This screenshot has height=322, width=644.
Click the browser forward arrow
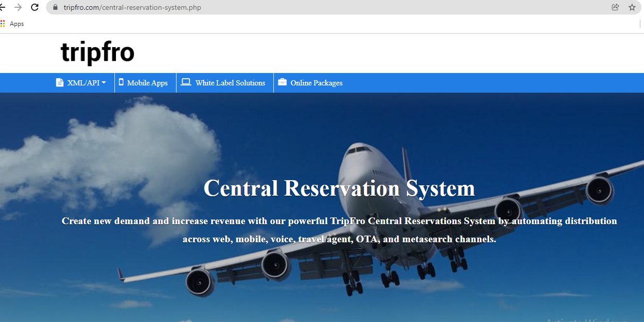(19, 7)
